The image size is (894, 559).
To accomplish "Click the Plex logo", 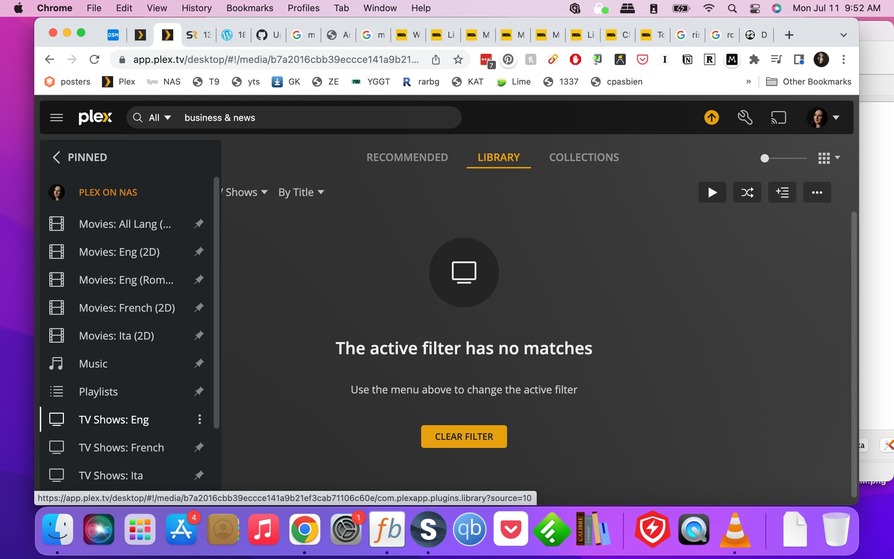I will (95, 118).
